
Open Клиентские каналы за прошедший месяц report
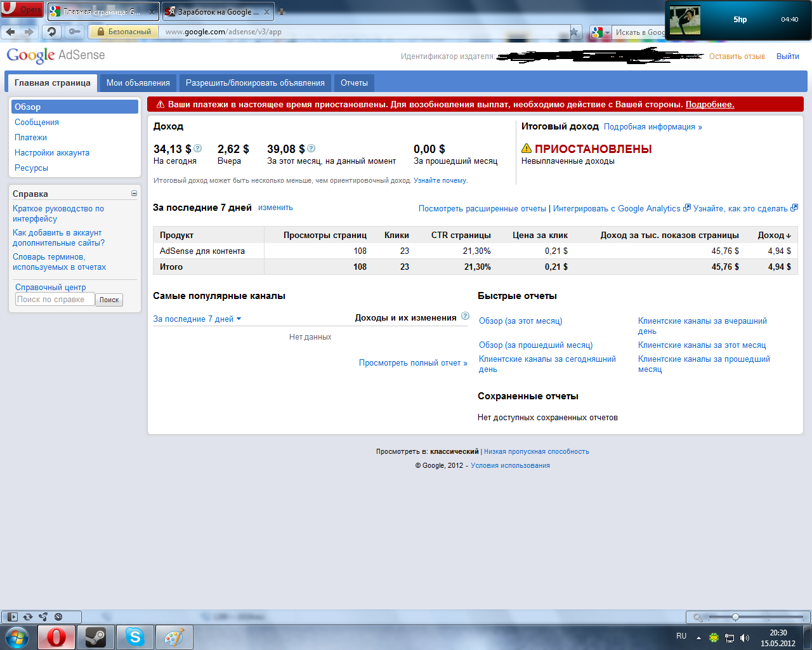coord(704,364)
